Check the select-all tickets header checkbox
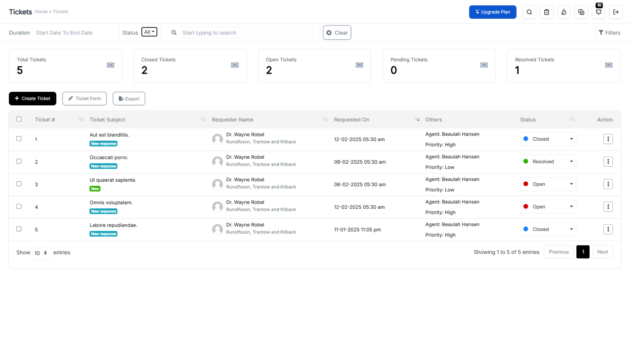The height and width of the screenshot is (364, 631). [x=19, y=119]
